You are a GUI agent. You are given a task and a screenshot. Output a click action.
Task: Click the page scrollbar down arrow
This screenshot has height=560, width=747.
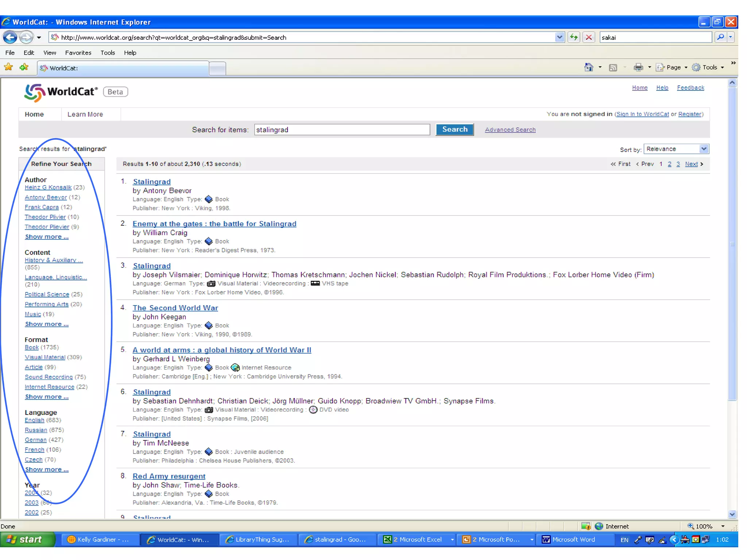[732, 514]
